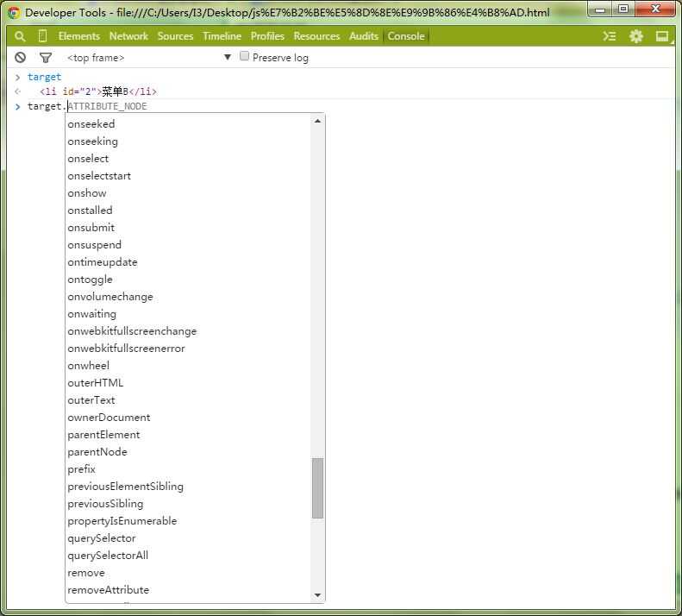The image size is (682, 616).
Task: Enable the Preserve log checkbox
Action: point(245,56)
